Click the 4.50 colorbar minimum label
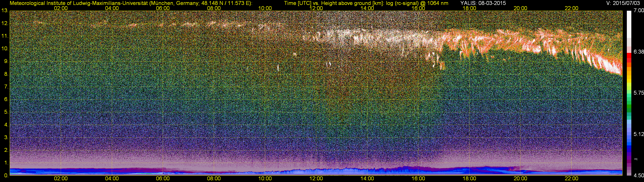Viewport: 644px width, 182px height. tap(638, 176)
